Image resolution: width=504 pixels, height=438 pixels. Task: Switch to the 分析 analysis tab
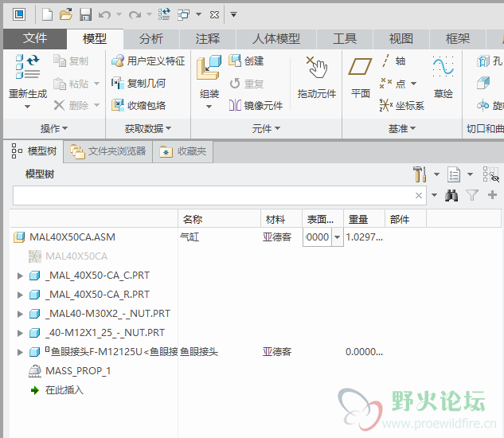pyautogui.click(x=151, y=39)
